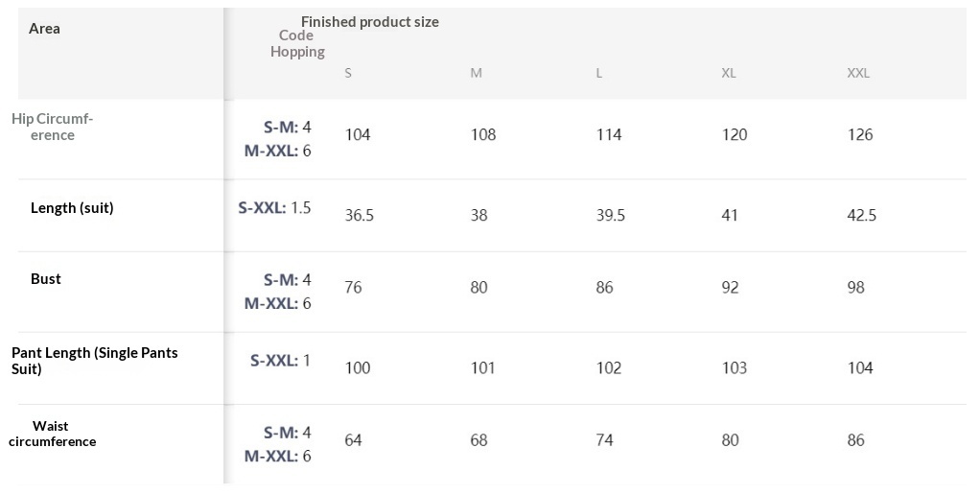This screenshot has width=980, height=495.
Task: Click the Hip Circumference row label
Action: tap(53, 127)
